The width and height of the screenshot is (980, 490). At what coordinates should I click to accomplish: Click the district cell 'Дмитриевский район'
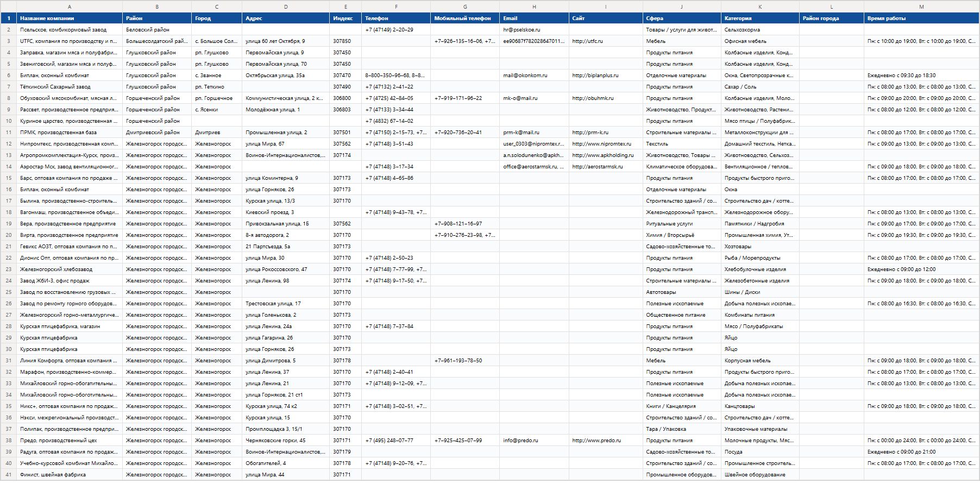click(x=157, y=133)
